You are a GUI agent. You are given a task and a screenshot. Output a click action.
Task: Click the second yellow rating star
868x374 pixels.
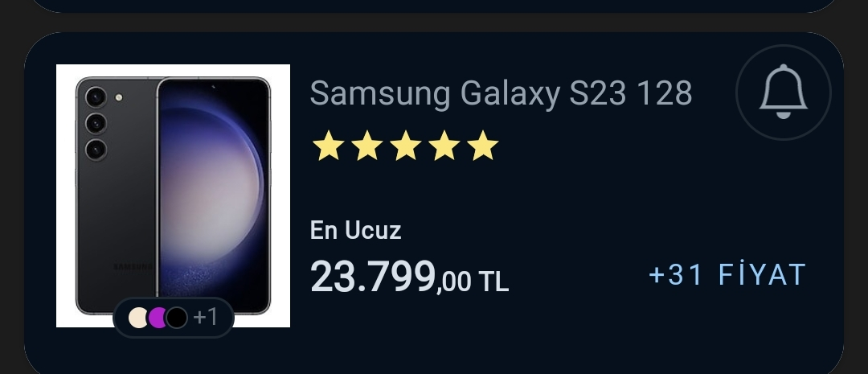367,146
